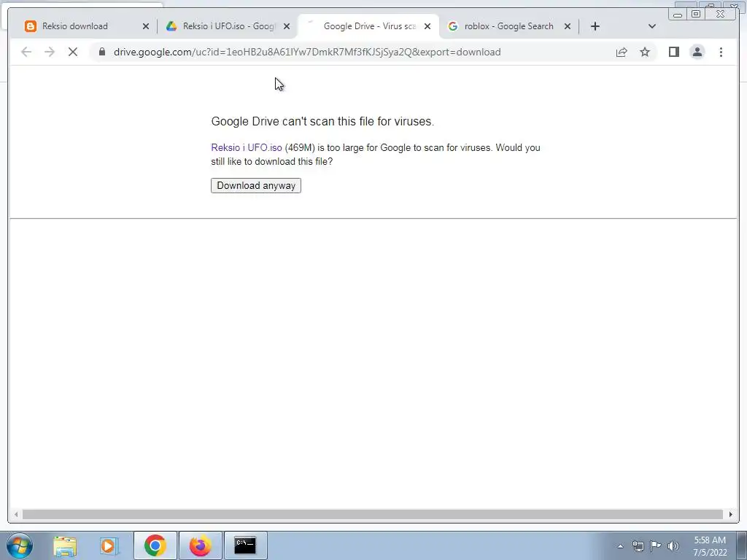747x560 pixels.
Task: Click the horizontal scrollbar left arrow
Action: (x=16, y=514)
